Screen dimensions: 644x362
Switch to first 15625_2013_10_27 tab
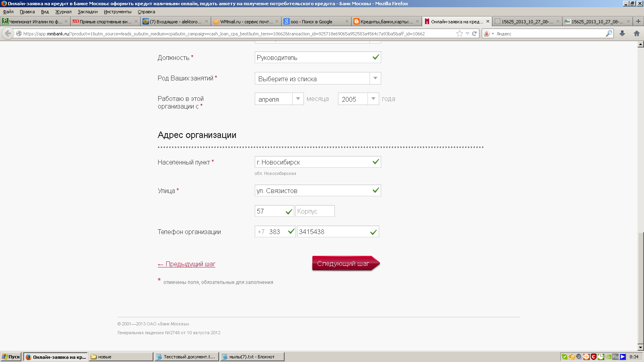527,22
